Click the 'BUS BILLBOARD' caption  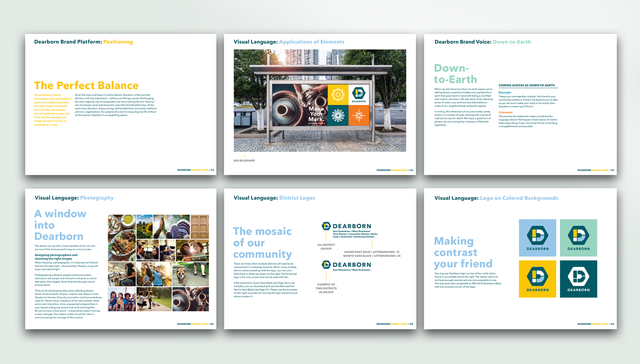[x=244, y=161]
